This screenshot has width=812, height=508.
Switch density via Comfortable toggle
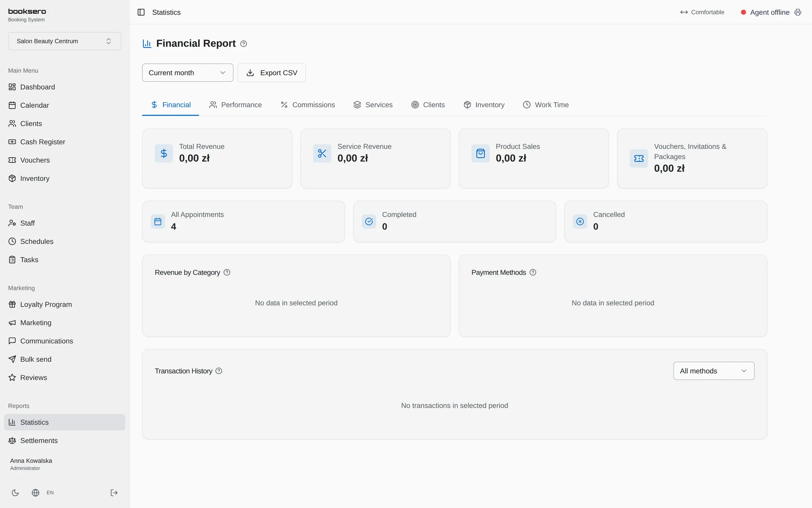point(702,12)
